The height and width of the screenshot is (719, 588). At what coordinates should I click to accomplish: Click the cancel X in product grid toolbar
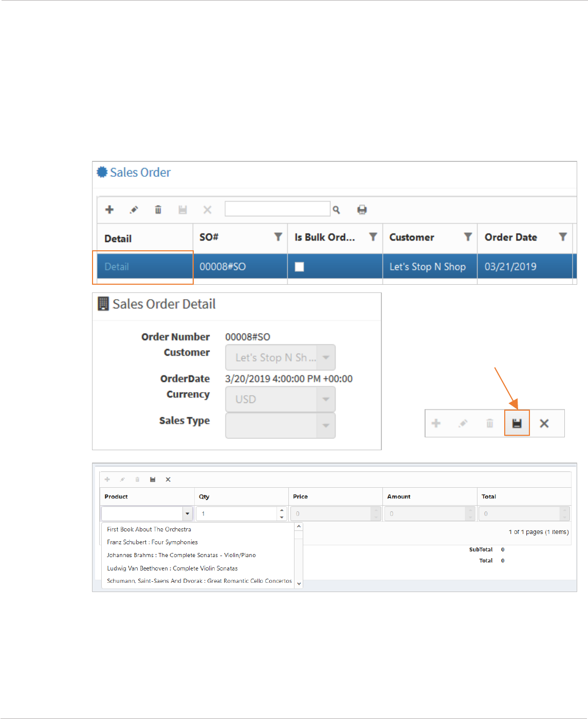click(168, 480)
